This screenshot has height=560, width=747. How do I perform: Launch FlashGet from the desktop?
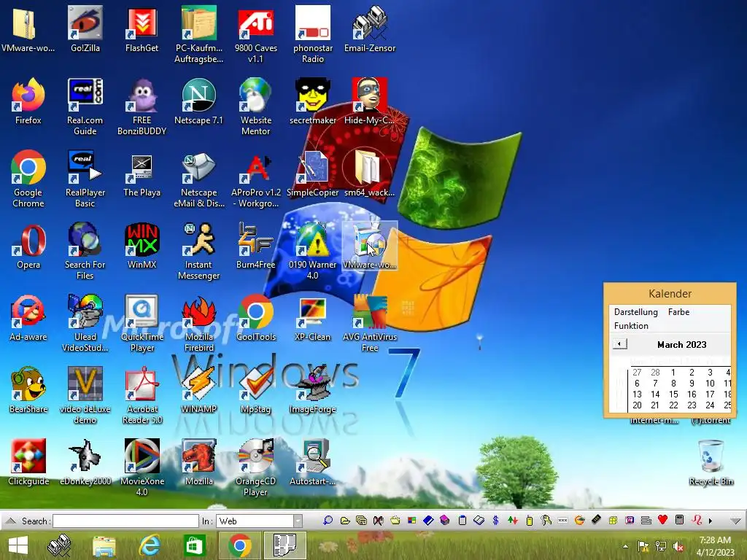[142, 28]
